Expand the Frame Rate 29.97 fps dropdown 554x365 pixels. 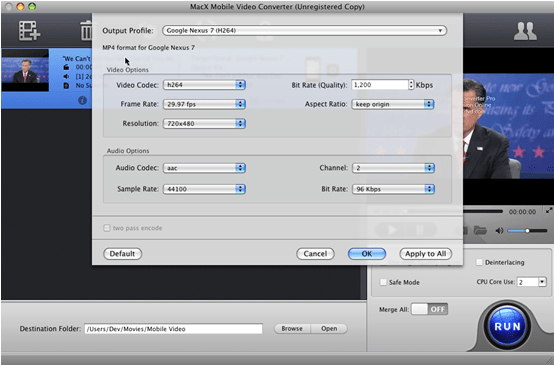[x=204, y=104]
